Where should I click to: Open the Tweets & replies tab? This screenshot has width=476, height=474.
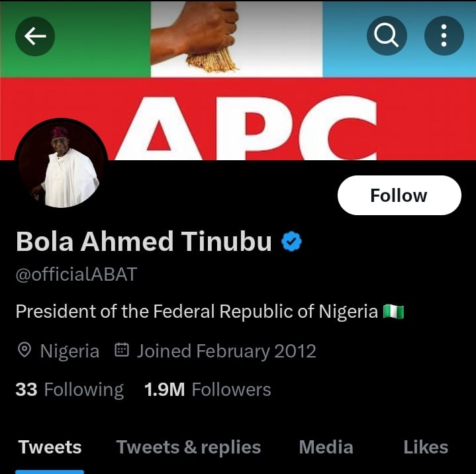pos(189,448)
